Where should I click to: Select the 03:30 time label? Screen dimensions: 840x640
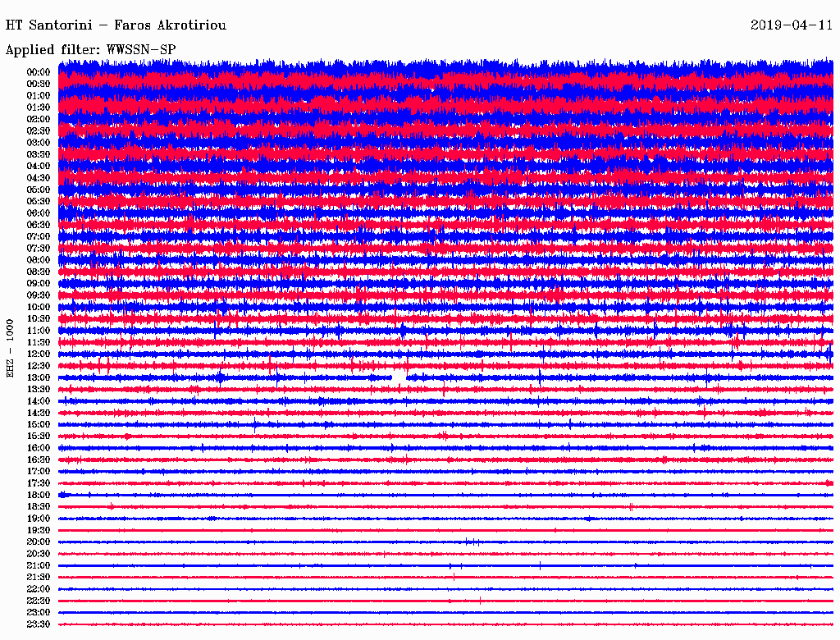39,154
